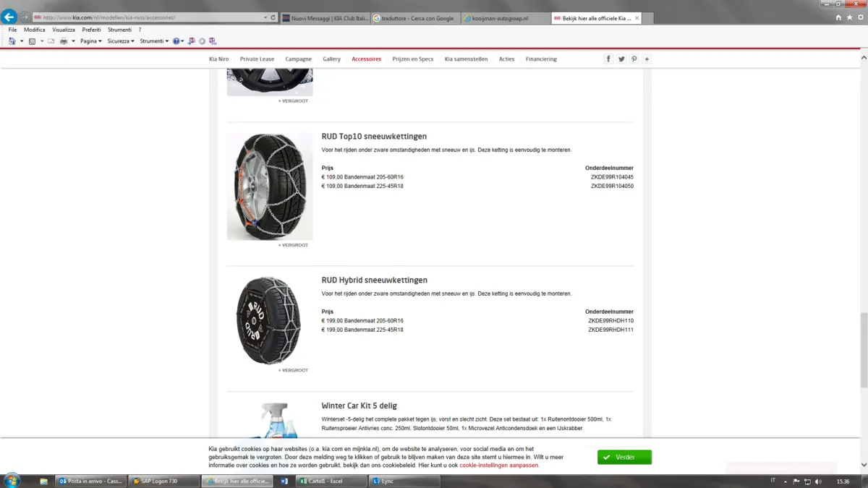868x488 pixels.
Task: Click the Read mail envelope icon
Action: coord(51,41)
